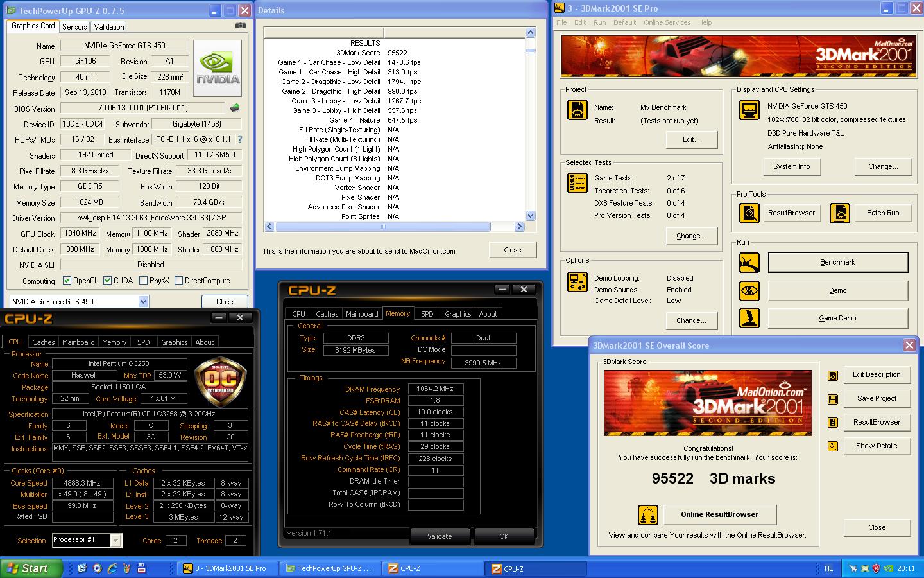This screenshot has width=924, height=578.
Task: Toggle the CUDA checkbox in GPU-Z
Action: click(x=108, y=281)
